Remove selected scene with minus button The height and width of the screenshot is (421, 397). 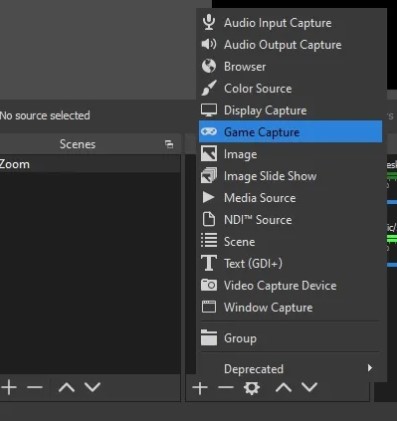click(35, 387)
